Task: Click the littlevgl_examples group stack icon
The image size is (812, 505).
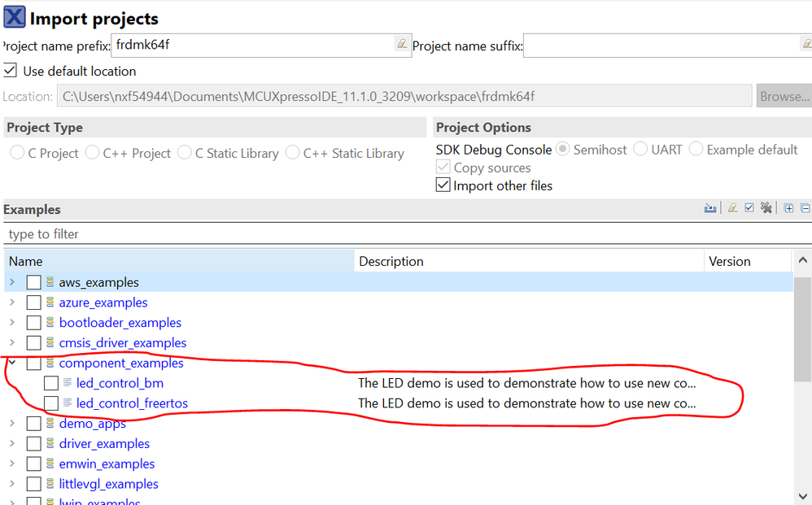Action: click(50, 484)
